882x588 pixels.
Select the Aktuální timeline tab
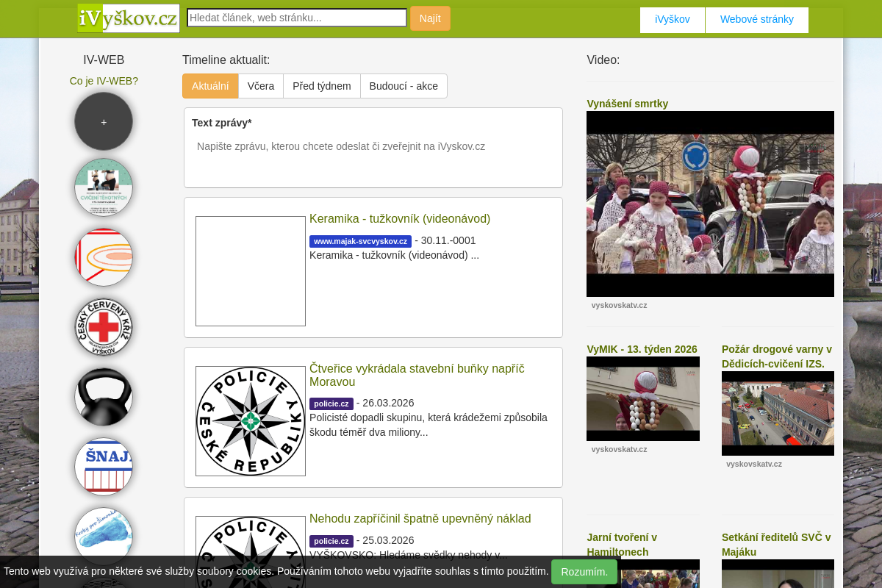[210, 86]
